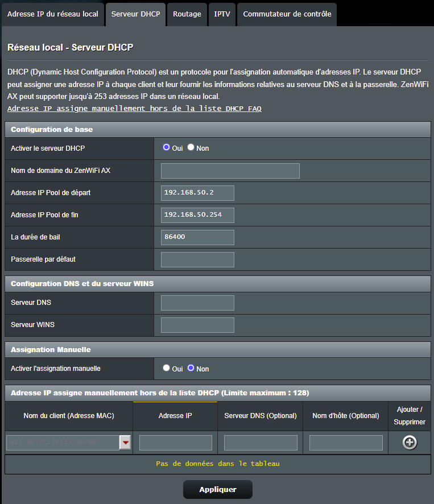Select Oui for Activer le serveur DHCP
The image size is (434, 504).
[x=166, y=147]
